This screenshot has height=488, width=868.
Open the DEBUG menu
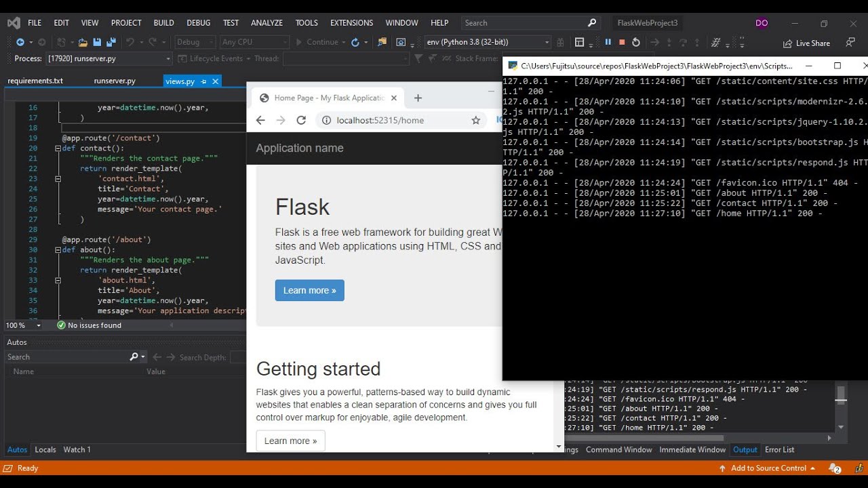click(x=199, y=22)
